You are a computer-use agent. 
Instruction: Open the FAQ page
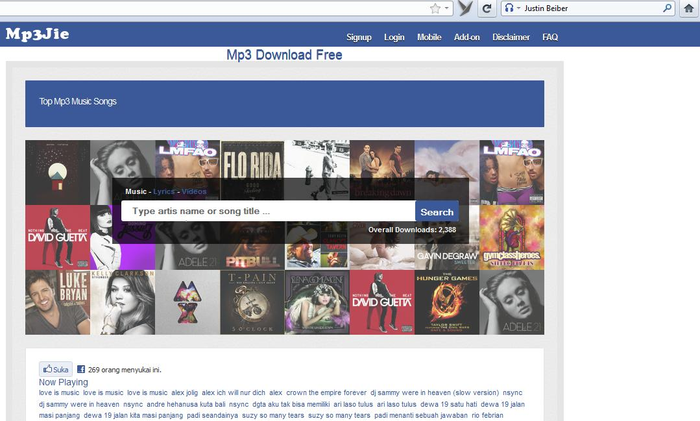pos(550,37)
